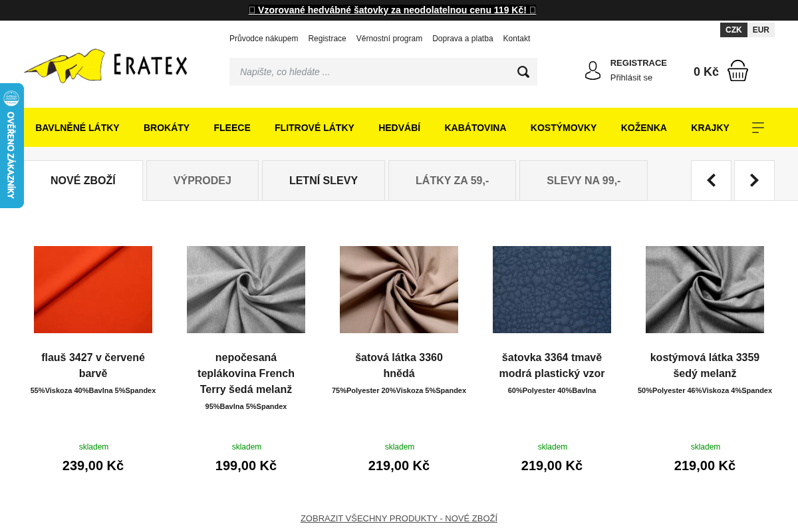Click price 239,00 Kč
The height and width of the screenshot is (532, 798).
[93, 465]
